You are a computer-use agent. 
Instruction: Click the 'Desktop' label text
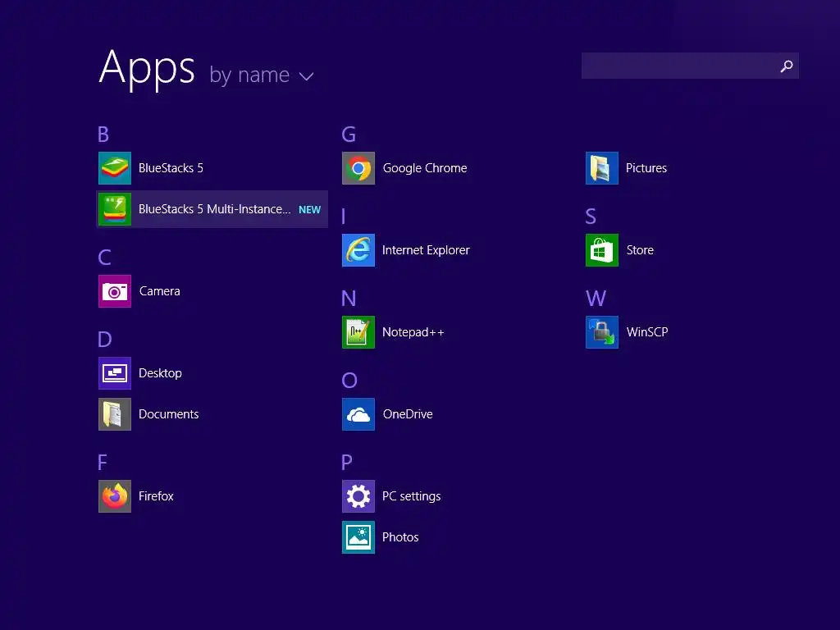[x=160, y=373]
